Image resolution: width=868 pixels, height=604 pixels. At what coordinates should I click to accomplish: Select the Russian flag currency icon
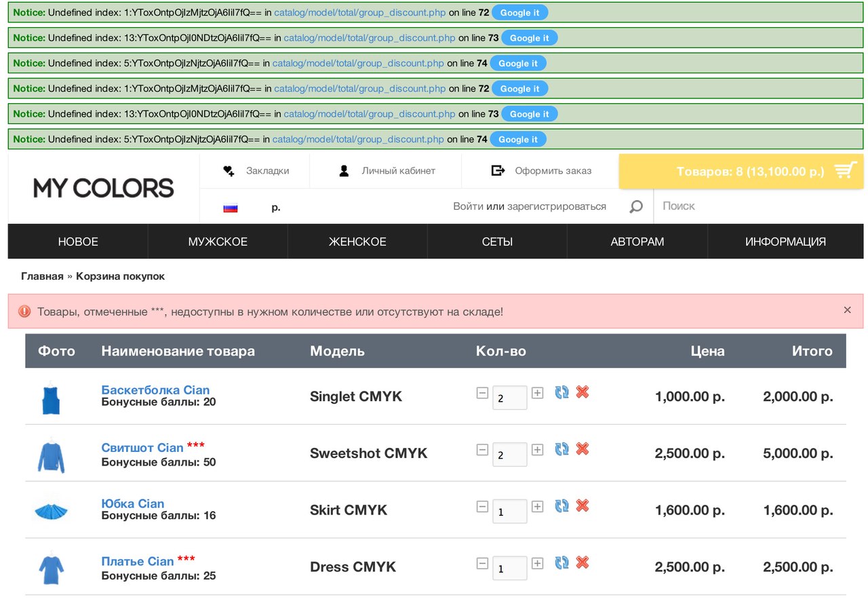tap(231, 208)
